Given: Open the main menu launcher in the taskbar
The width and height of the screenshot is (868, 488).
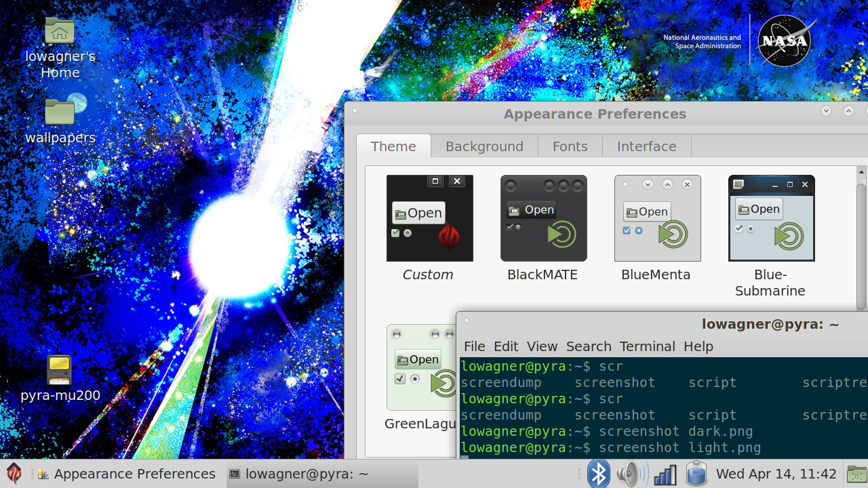Looking at the screenshot, I should (x=14, y=474).
